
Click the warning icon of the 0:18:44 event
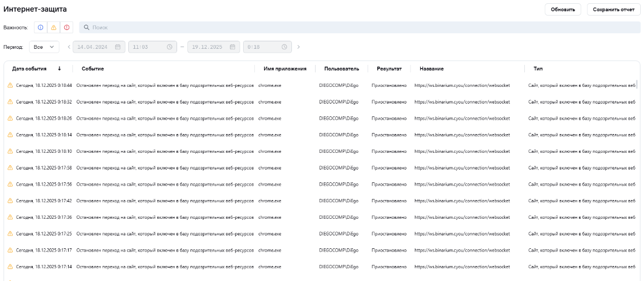pyautogui.click(x=10, y=85)
